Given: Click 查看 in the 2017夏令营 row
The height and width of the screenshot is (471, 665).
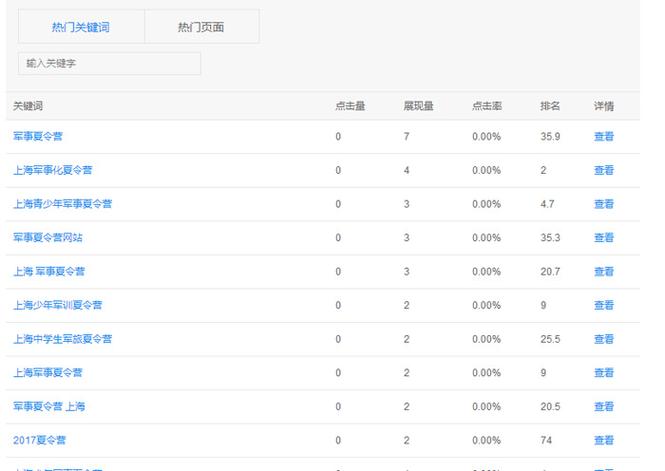Looking at the screenshot, I should point(603,440).
